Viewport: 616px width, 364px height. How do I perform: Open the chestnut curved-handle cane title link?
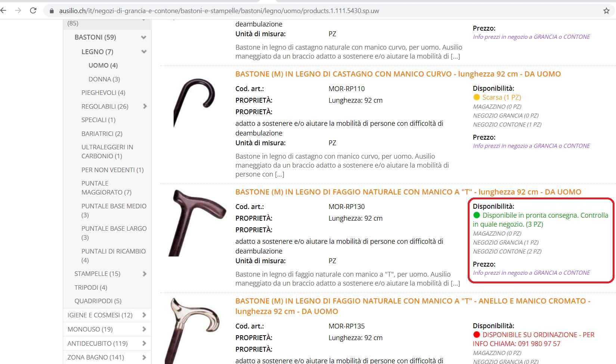click(x=398, y=74)
